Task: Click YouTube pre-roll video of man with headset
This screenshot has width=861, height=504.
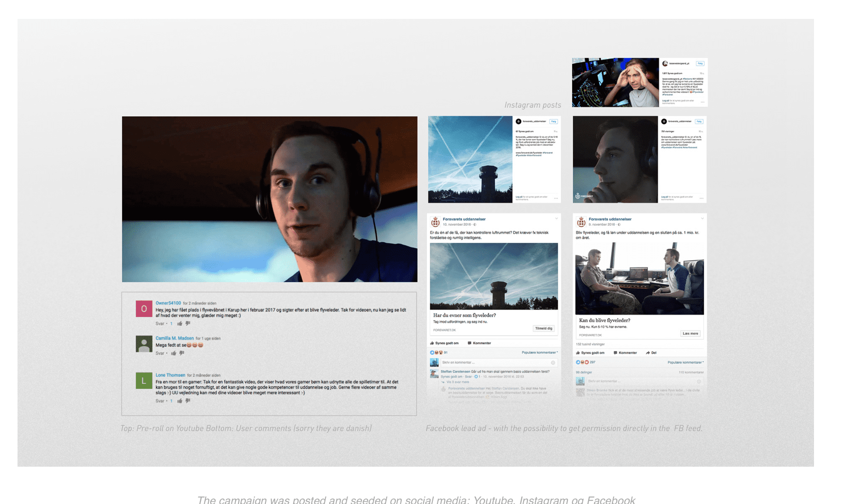Action: coord(270,199)
